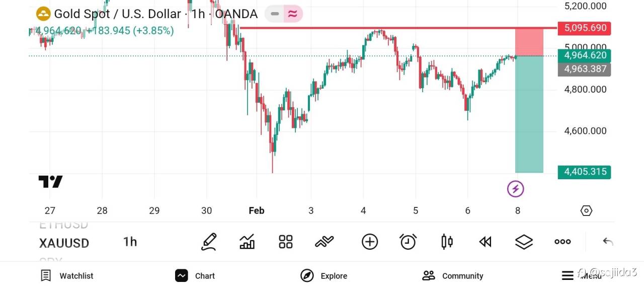Open the pencil drawing tools

coord(209,242)
